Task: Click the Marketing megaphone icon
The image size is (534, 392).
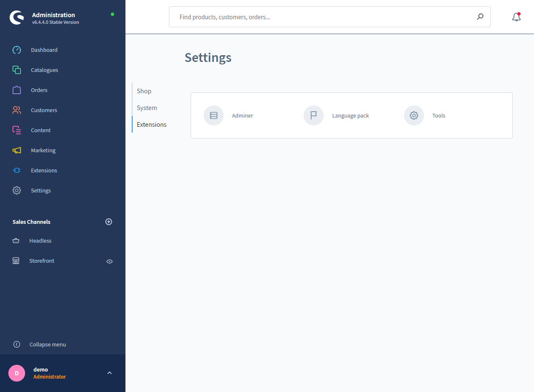Action: tap(17, 150)
